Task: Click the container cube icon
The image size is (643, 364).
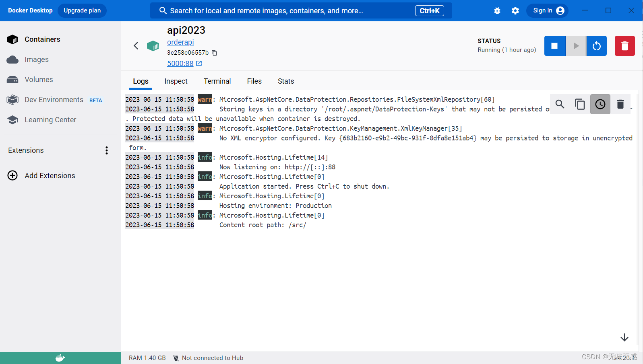Action: (x=153, y=46)
